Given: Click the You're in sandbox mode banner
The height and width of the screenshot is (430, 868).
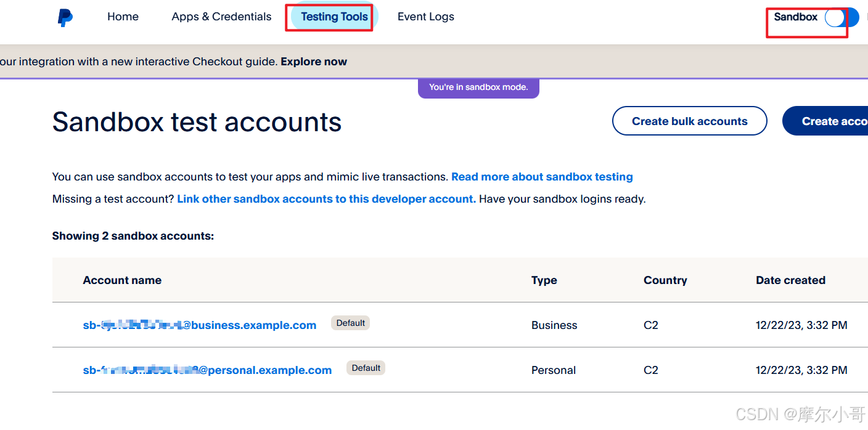Looking at the screenshot, I should pyautogui.click(x=478, y=87).
